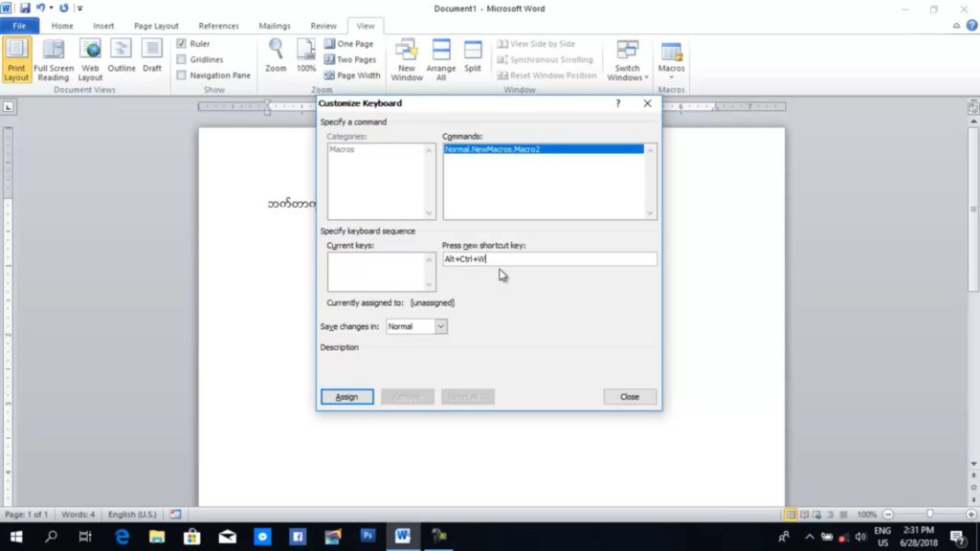Click dialog help question mark
Screen dimensions: 980x551
617,103
